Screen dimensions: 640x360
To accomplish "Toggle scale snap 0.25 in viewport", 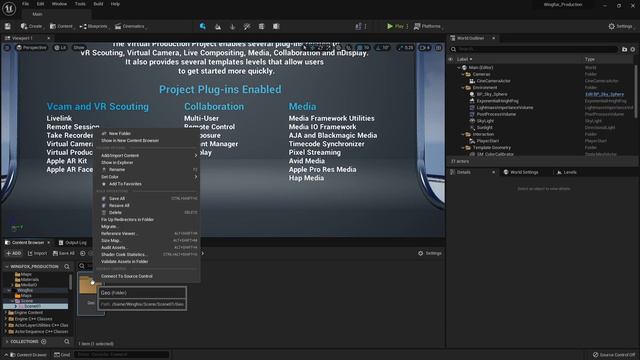I will 405,48.
